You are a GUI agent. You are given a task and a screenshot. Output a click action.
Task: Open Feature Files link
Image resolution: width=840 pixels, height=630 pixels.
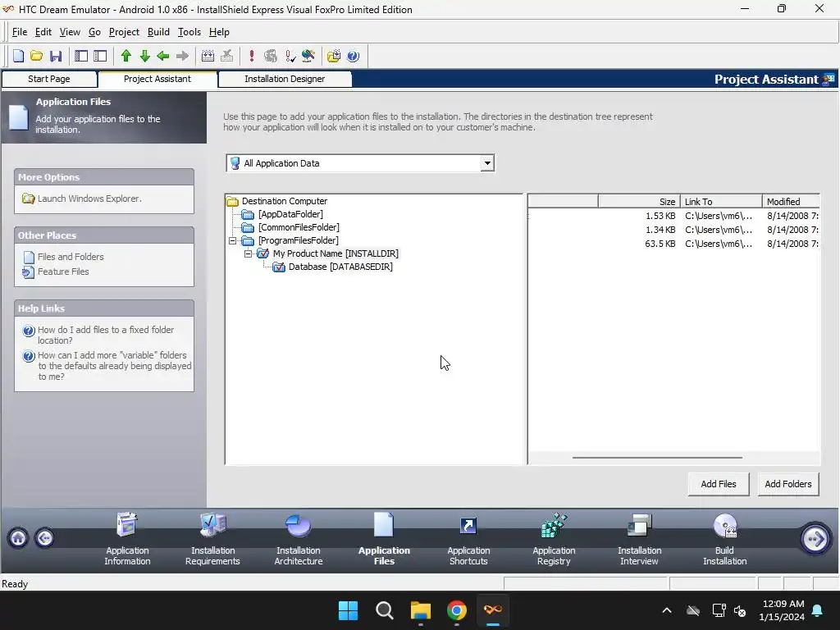(63, 272)
